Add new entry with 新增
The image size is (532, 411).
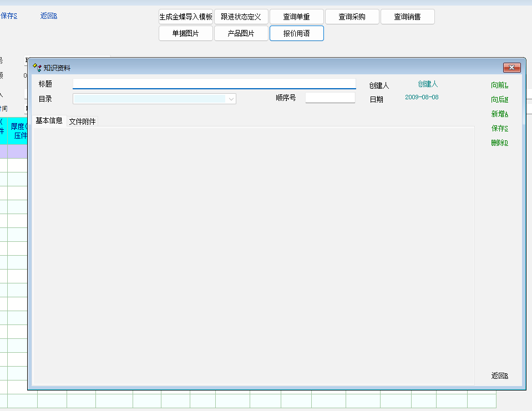tap(499, 114)
